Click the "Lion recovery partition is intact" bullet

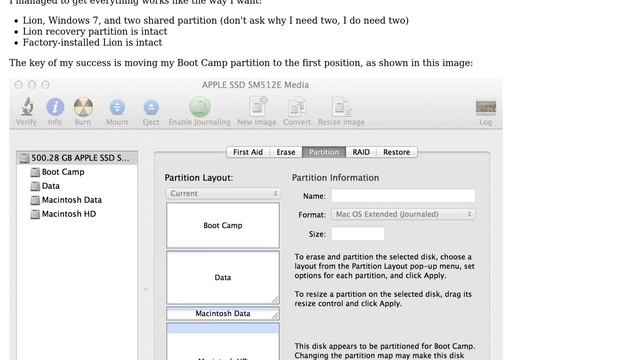tap(95, 31)
